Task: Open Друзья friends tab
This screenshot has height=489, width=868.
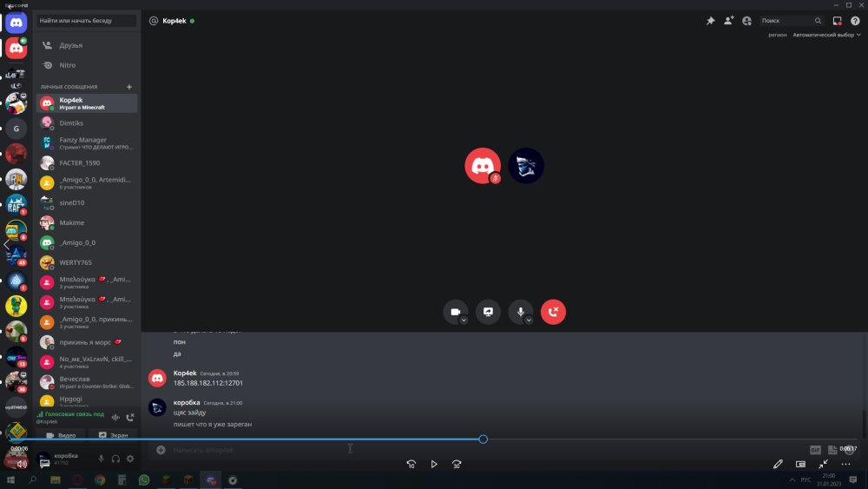Action: [x=87, y=45]
